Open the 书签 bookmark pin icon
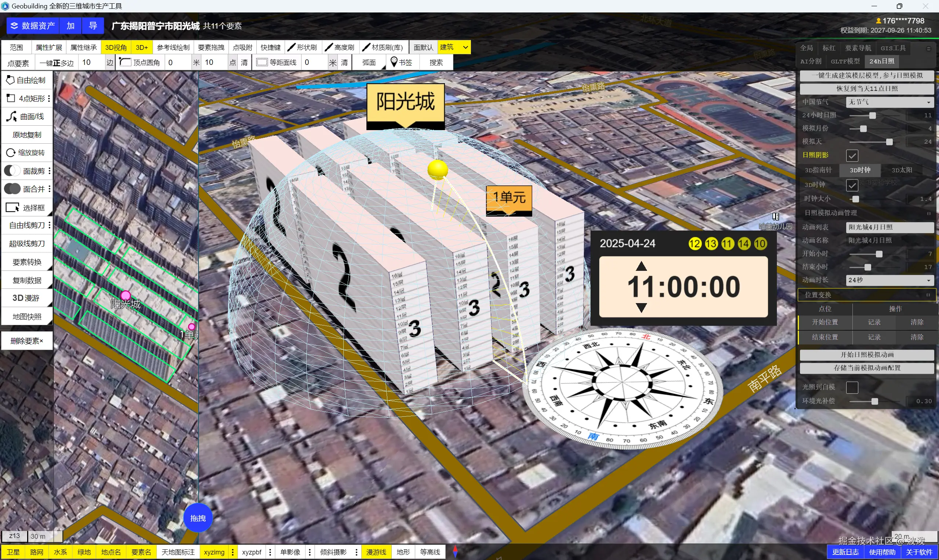This screenshot has height=560, width=939. pos(394,62)
